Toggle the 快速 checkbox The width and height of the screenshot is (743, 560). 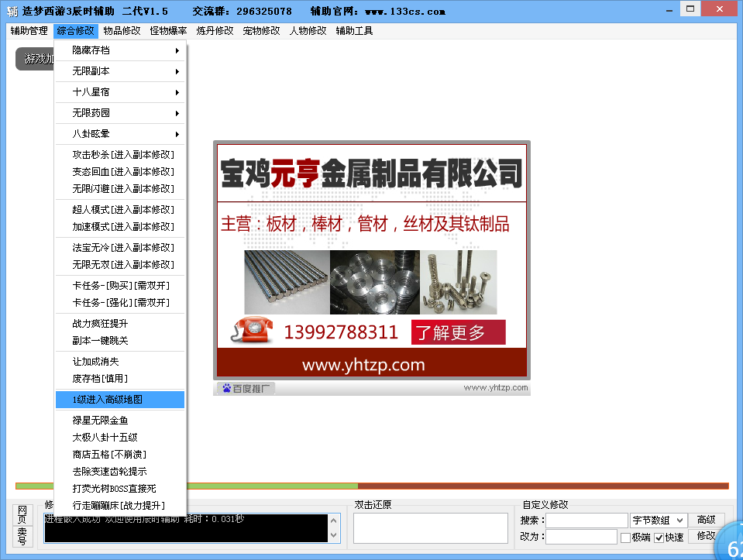point(659,538)
